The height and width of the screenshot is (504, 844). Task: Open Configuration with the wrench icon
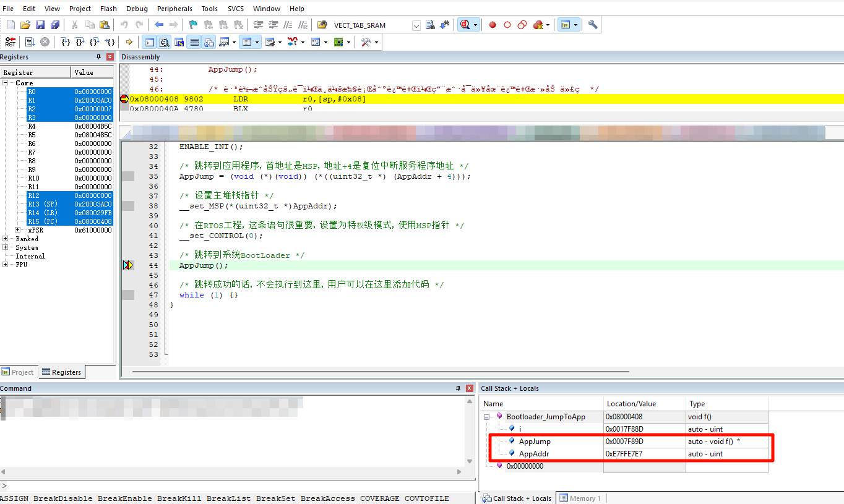593,25
